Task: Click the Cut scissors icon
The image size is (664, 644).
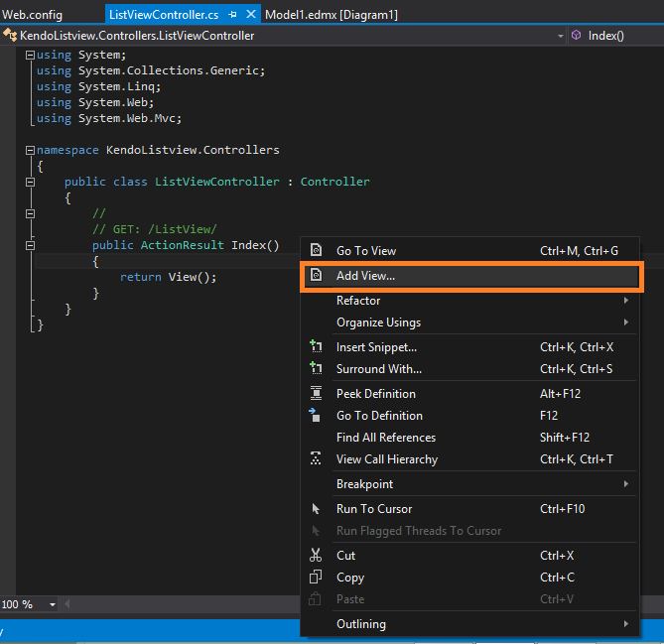Action: click(x=316, y=556)
